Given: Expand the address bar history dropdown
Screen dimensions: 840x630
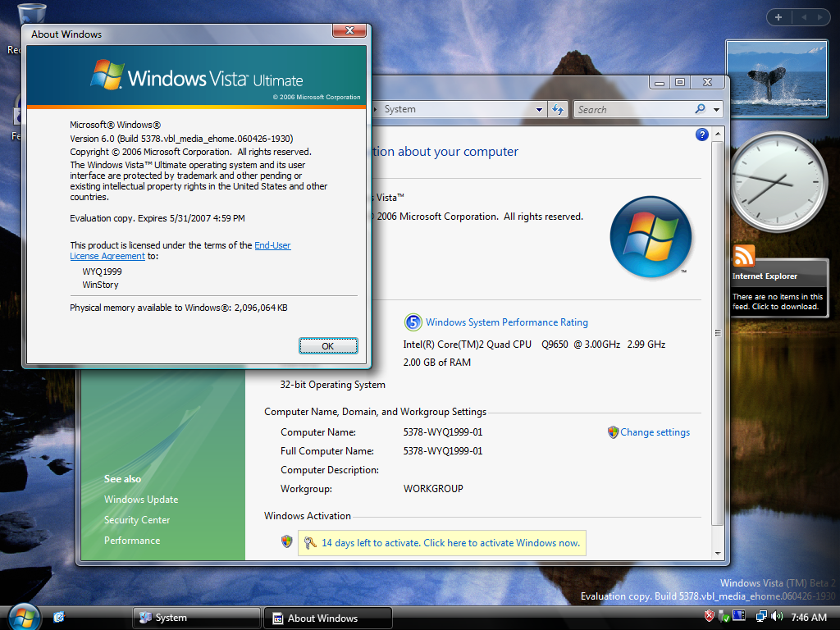Looking at the screenshot, I should coord(539,109).
